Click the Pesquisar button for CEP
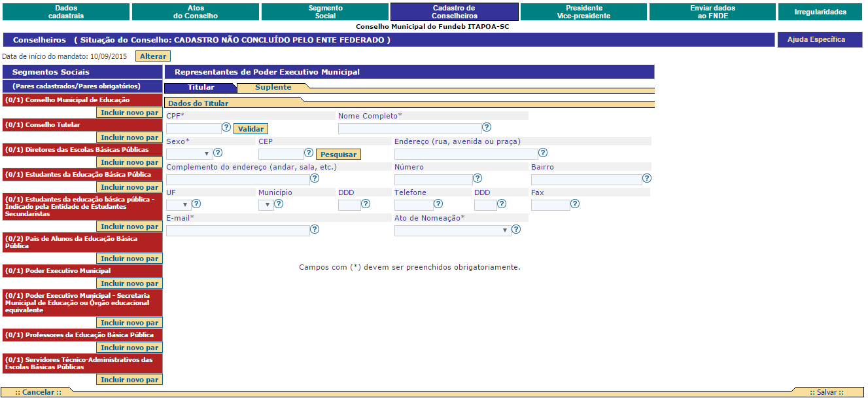868x398 pixels. 338,154
